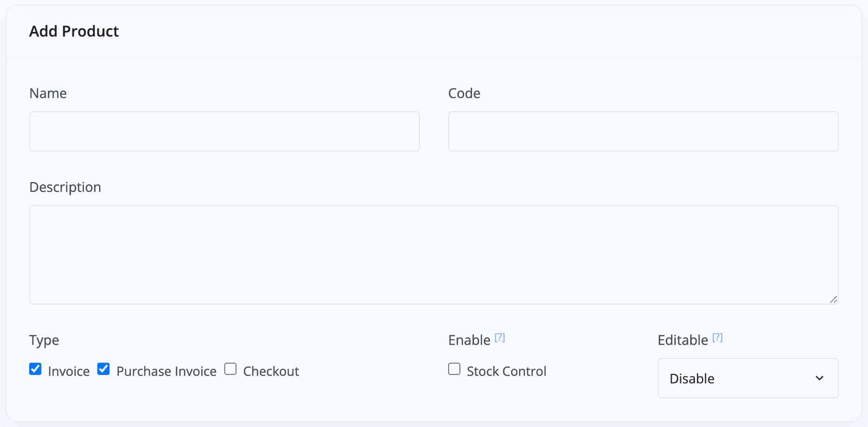This screenshot has height=427, width=868.
Task: Click the Invoice label text
Action: pyautogui.click(x=69, y=371)
